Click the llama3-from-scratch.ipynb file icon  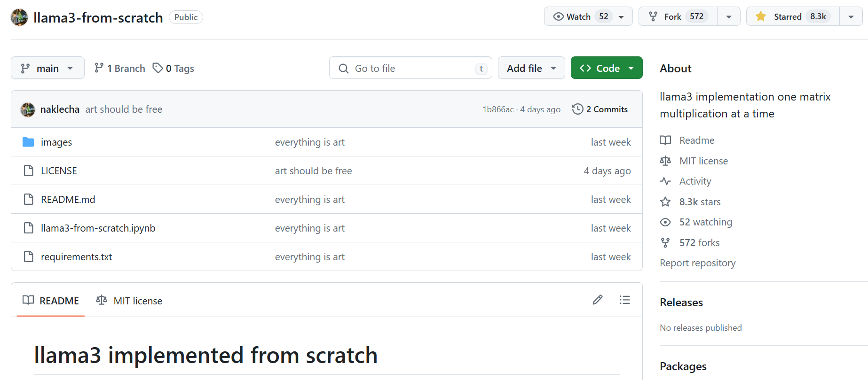point(29,228)
